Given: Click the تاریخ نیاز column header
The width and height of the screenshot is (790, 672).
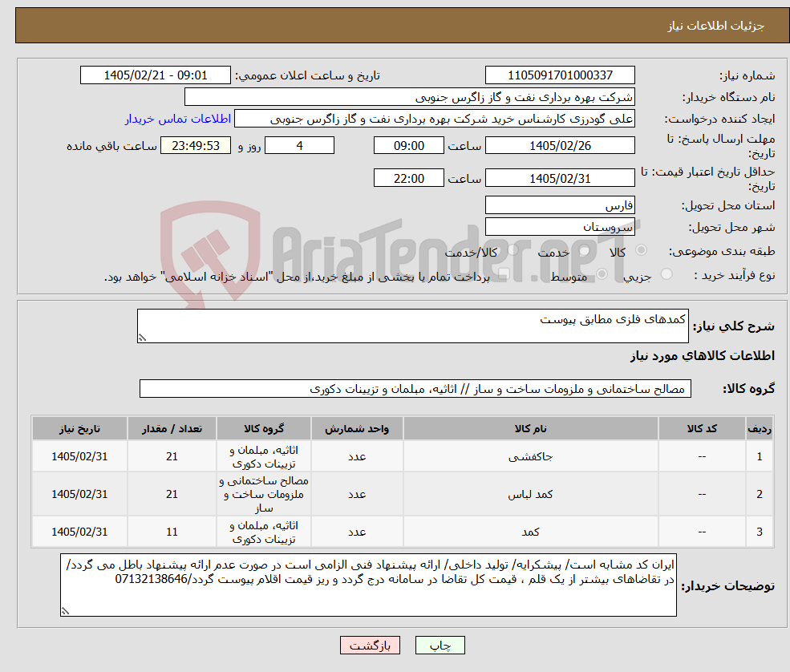Looking at the screenshot, I should pos(79,429).
